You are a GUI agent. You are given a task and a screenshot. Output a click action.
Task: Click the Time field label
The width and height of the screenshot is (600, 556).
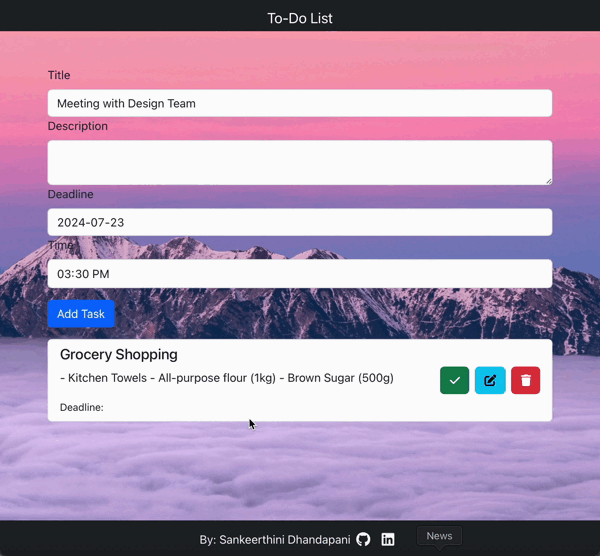tap(60, 245)
